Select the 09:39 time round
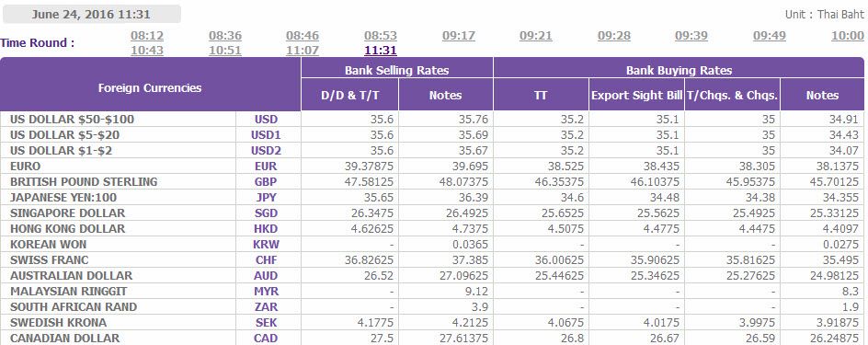Viewport: 868px width, 345px height. pyautogui.click(x=691, y=36)
